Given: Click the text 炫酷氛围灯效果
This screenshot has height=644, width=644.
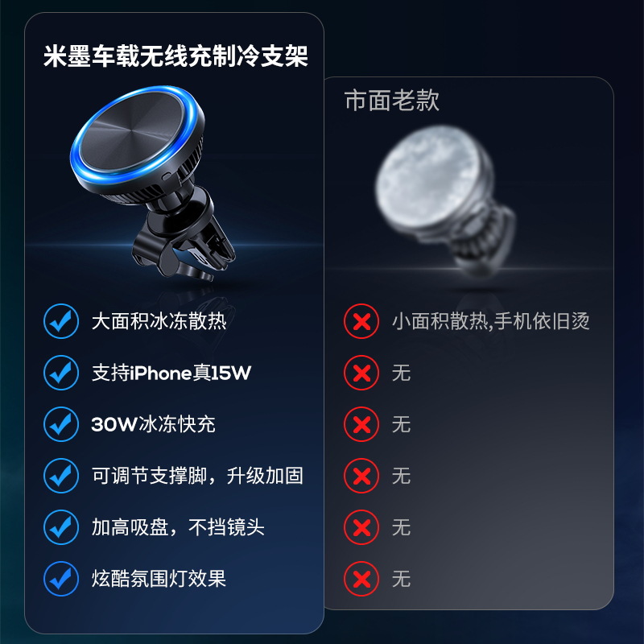Looking at the screenshot, I should click(x=159, y=579).
